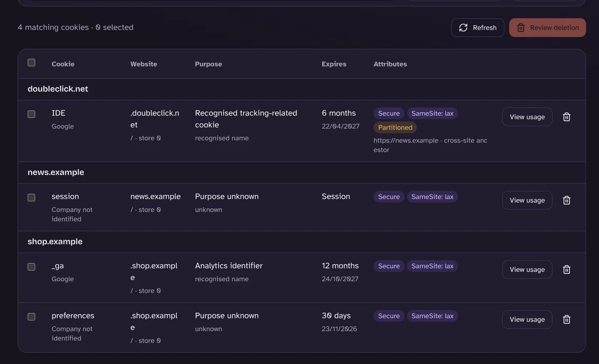Click SameSite: lax badge on preferences row
This screenshot has height=364, width=599.
pos(432,316)
